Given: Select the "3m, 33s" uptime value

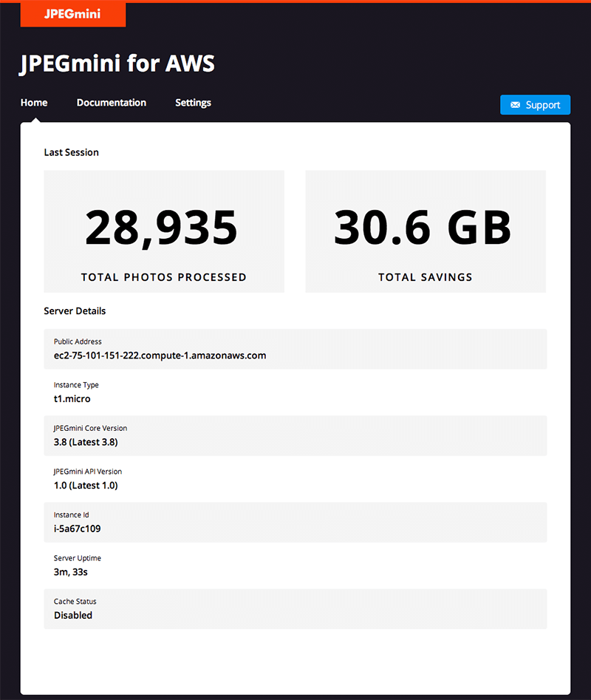Looking at the screenshot, I should click(x=71, y=572).
